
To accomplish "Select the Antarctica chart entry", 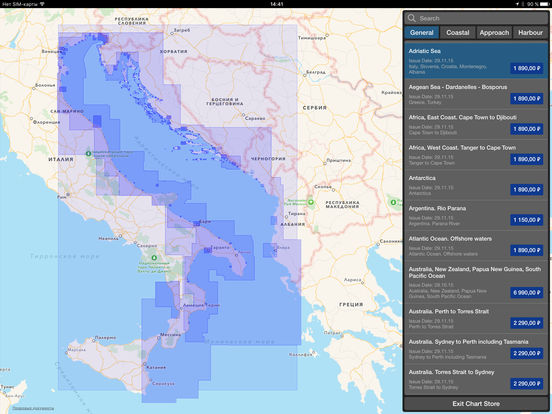I will click(476, 185).
